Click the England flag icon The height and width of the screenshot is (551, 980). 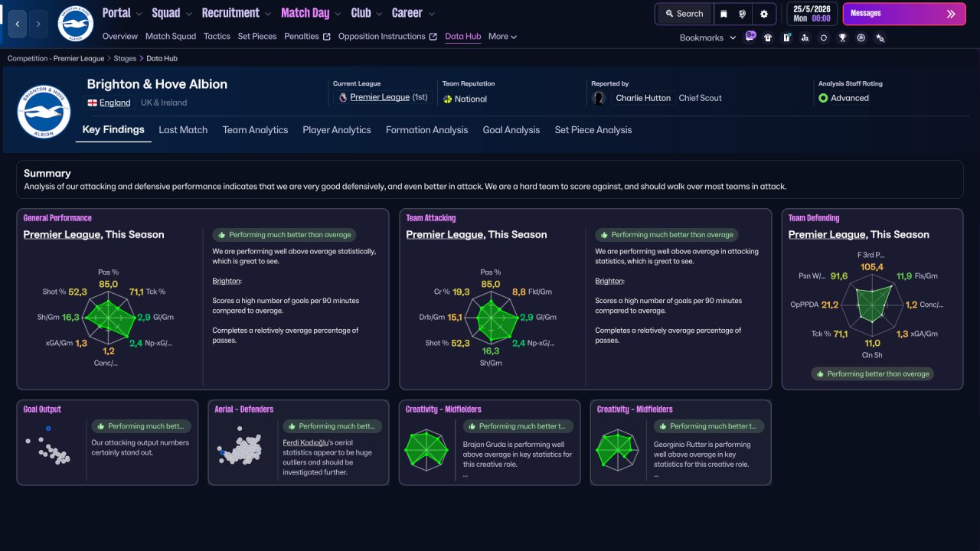[x=92, y=103]
